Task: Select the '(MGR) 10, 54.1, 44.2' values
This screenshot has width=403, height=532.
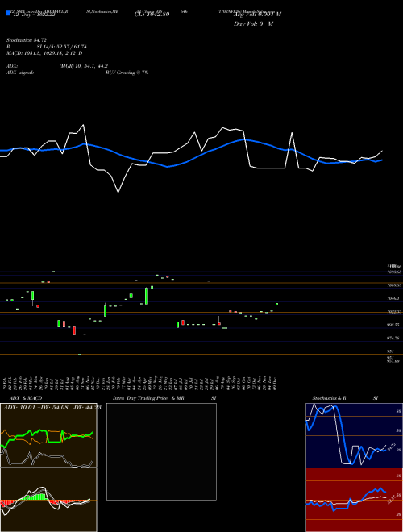Action: point(84,66)
